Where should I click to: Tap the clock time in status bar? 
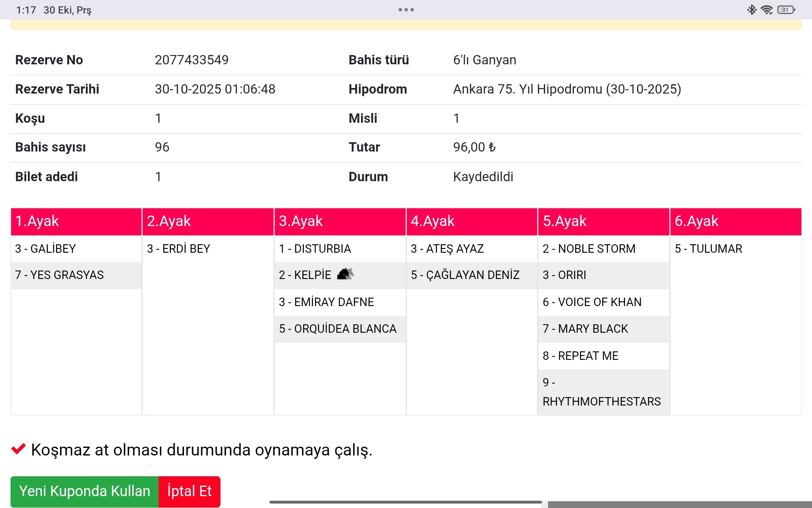pyautogui.click(x=26, y=10)
